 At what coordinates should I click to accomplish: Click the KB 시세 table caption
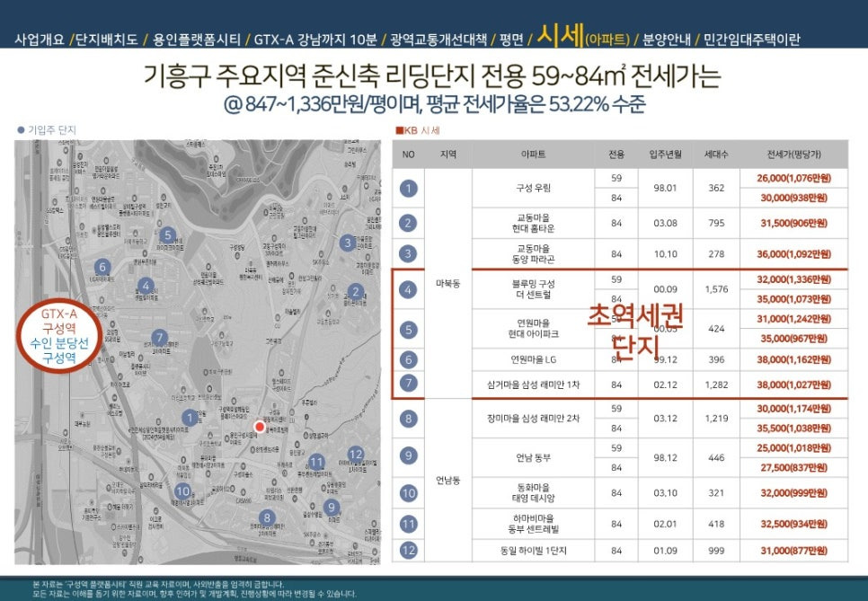418,130
